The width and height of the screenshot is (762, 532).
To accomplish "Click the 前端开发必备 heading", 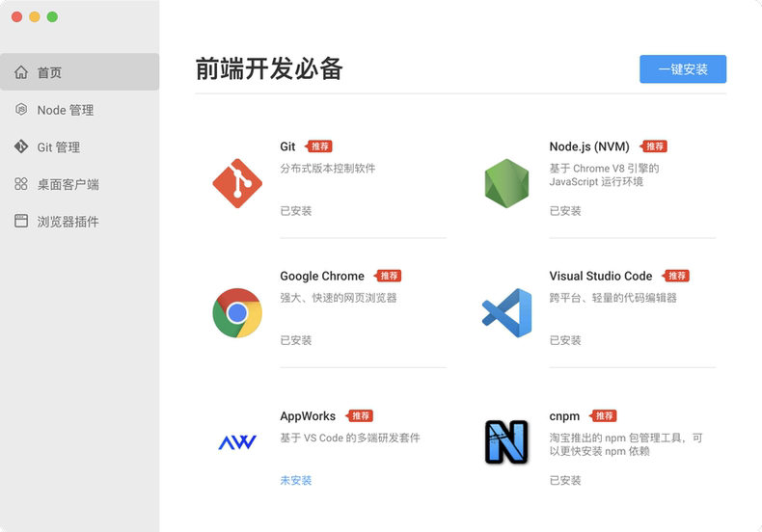I will (x=269, y=68).
